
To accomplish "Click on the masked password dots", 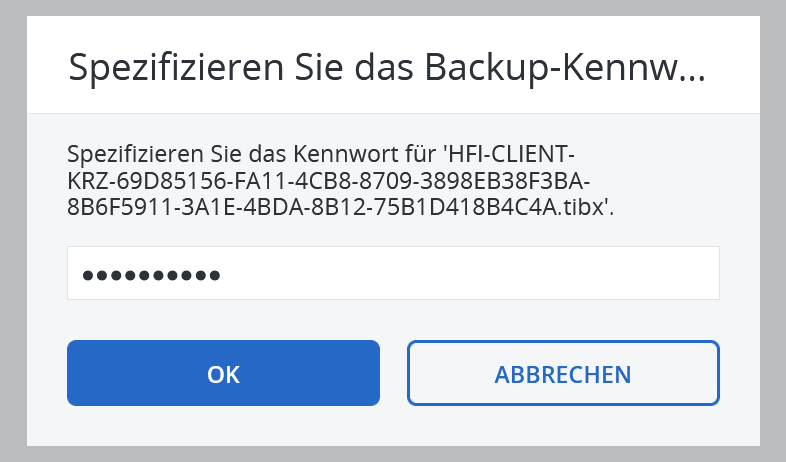I will coord(151,274).
